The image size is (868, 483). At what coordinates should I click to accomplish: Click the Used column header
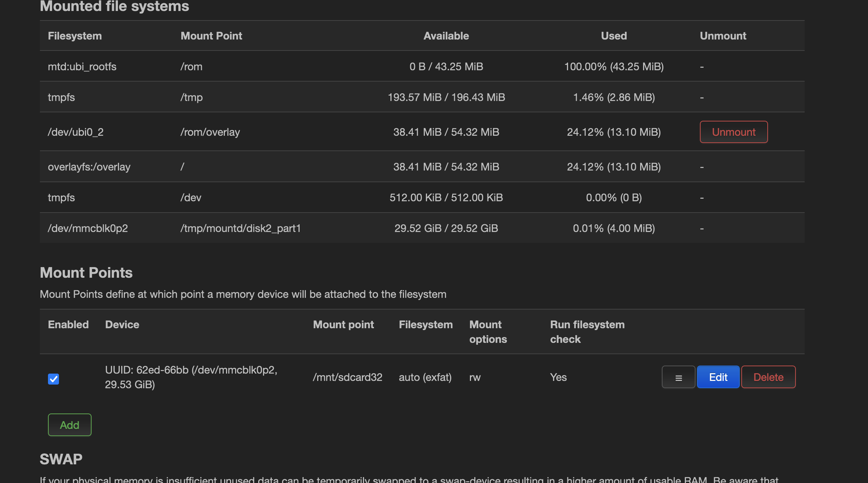click(x=614, y=36)
